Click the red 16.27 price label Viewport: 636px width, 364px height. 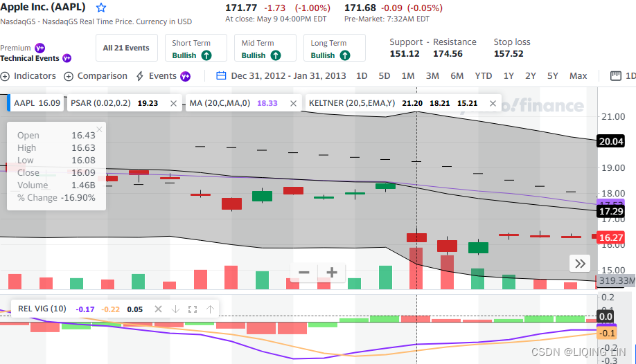point(611,237)
